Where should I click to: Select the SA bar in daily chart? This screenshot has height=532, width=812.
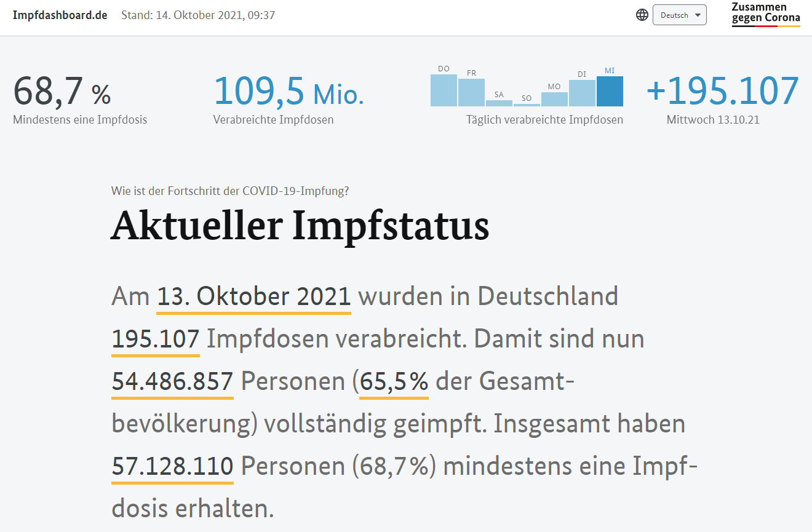click(x=499, y=103)
